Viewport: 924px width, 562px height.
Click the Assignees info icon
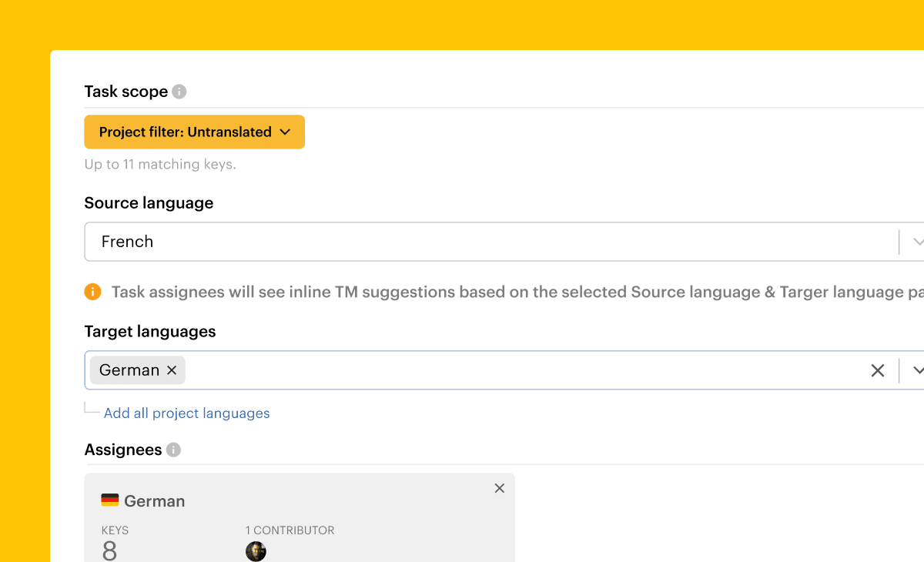pyautogui.click(x=174, y=450)
